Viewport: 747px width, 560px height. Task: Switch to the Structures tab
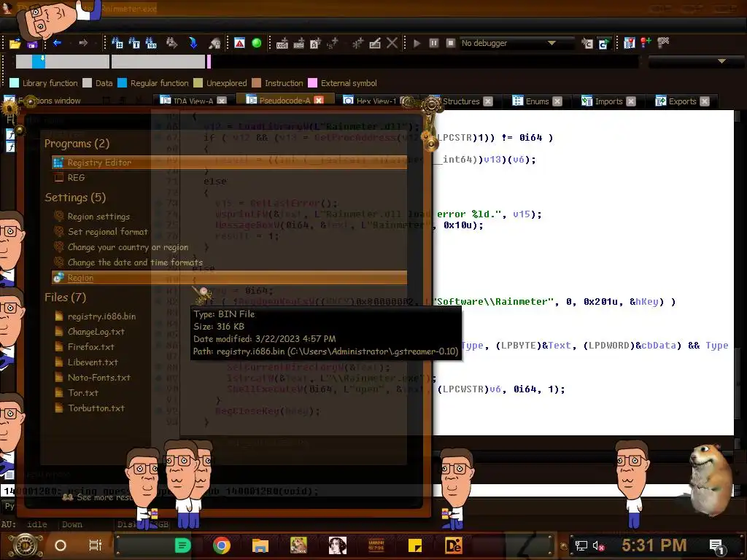(x=461, y=101)
